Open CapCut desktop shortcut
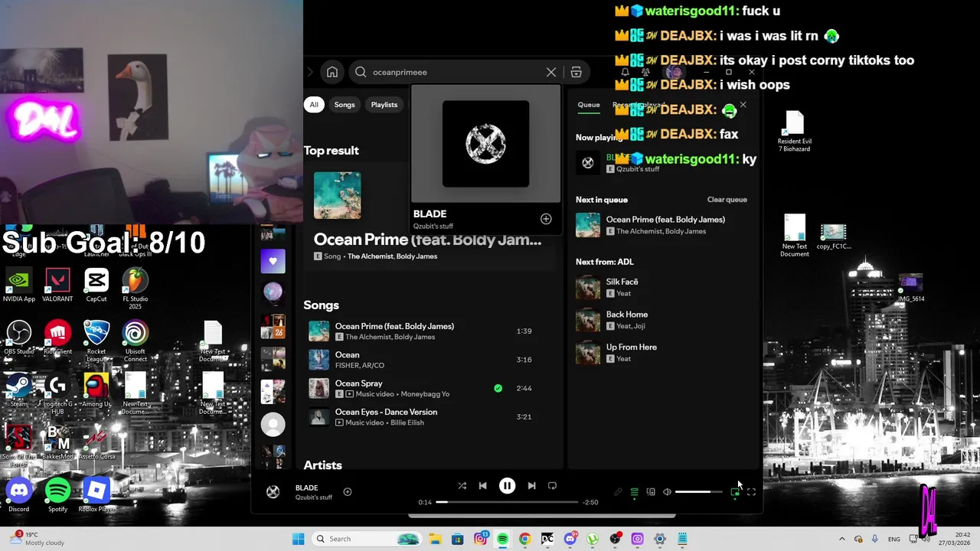Viewport: 980px width, 551px height. tap(96, 285)
